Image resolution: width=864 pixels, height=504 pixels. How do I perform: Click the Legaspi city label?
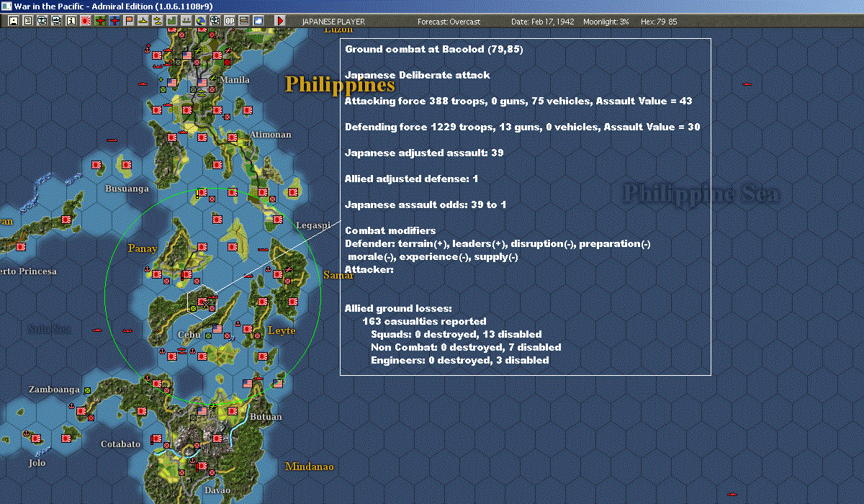(313, 225)
